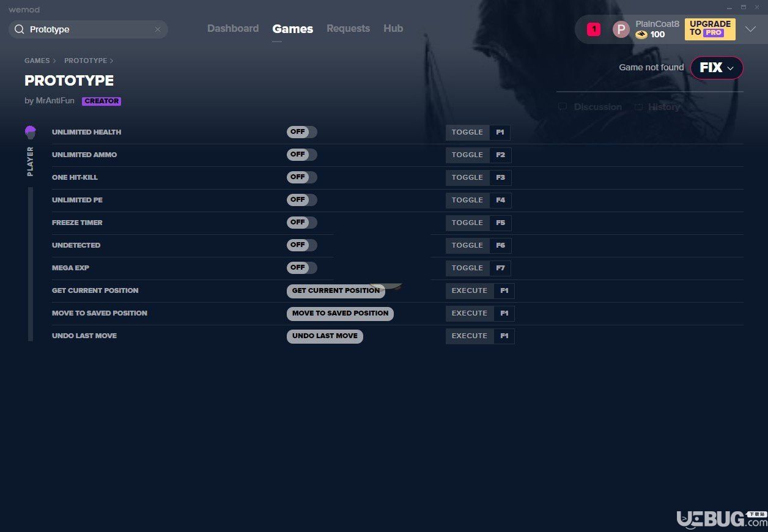Enable Unlimited PE switch
This screenshot has height=532, width=768.
pyautogui.click(x=302, y=200)
